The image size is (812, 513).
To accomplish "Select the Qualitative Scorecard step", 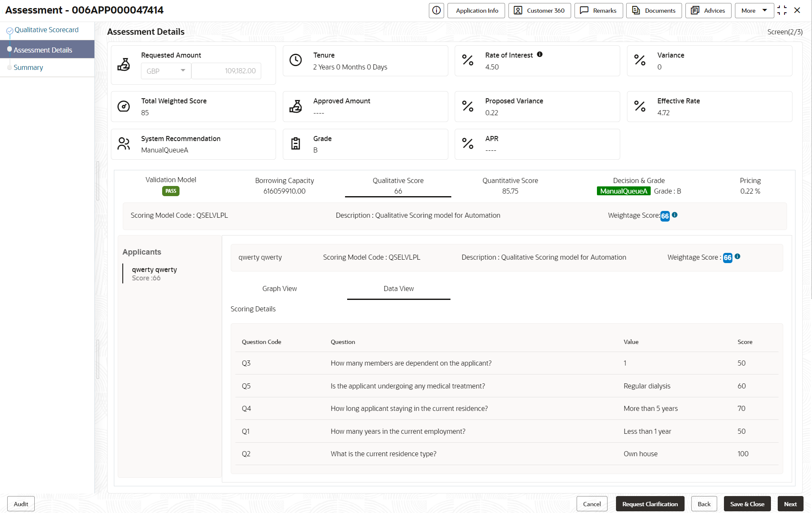I will point(47,30).
